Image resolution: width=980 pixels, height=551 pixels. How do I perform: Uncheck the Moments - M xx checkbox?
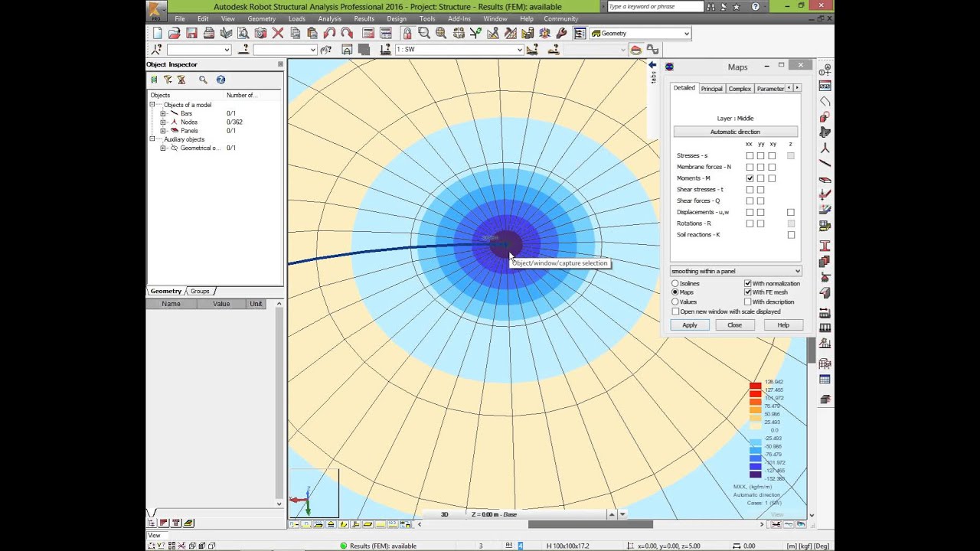750,178
